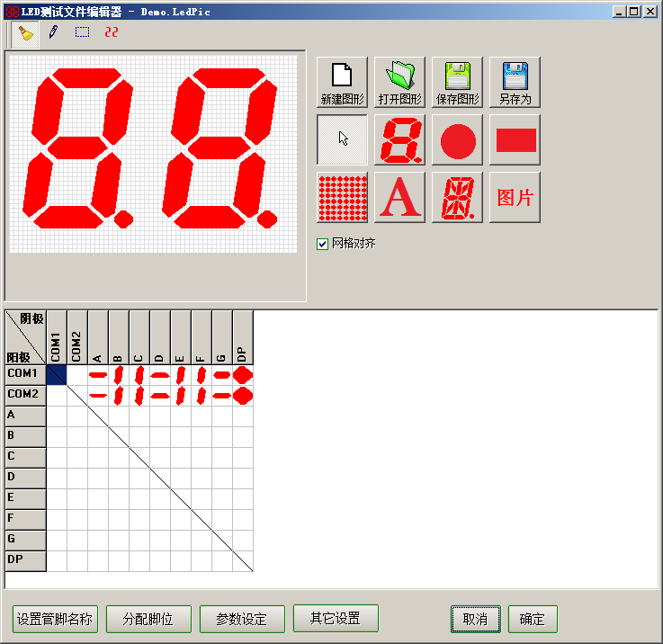The width and height of the screenshot is (663, 644).
Task: Click COM1 row DP segment cell
Action: pyautogui.click(x=242, y=374)
